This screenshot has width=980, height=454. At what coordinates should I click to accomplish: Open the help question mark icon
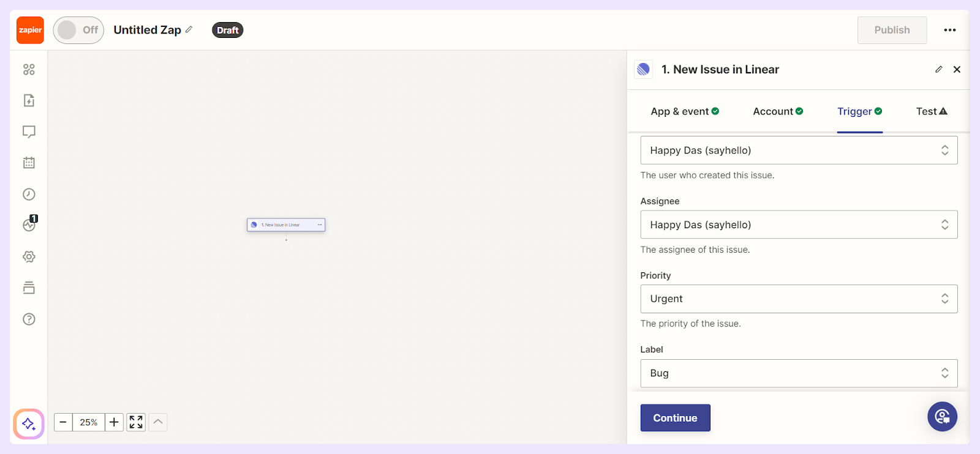coord(29,319)
